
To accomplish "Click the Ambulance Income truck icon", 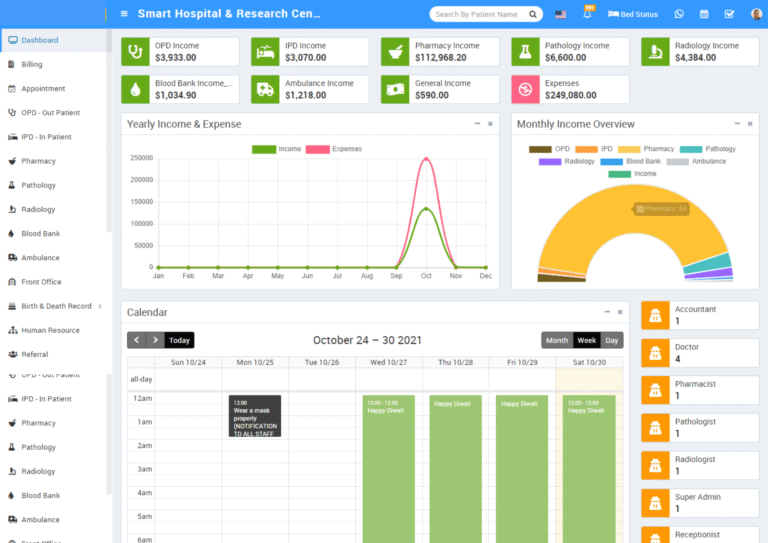I will point(265,89).
